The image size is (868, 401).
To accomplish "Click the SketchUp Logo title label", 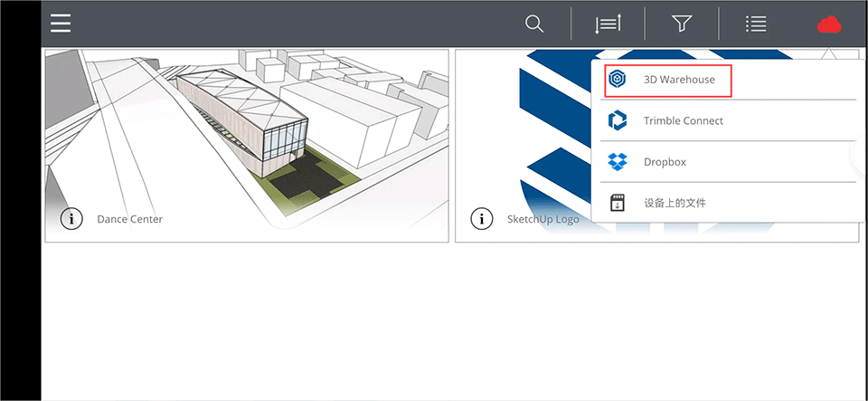I will [542, 219].
